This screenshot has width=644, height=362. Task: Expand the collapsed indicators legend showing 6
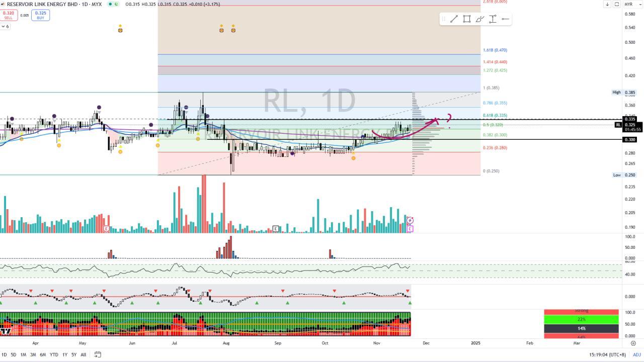pyautogui.click(x=5, y=26)
